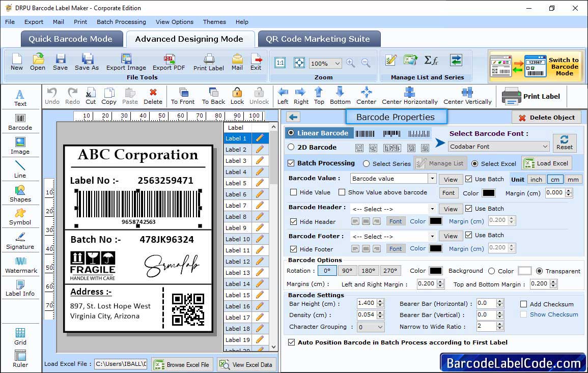Open the Batch Processing menu

click(x=121, y=22)
